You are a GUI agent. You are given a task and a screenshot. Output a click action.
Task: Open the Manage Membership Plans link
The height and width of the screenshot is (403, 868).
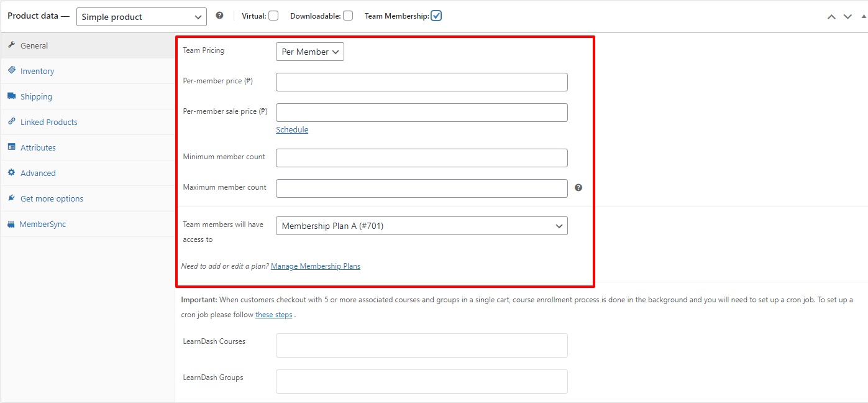[x=316, y=266]
